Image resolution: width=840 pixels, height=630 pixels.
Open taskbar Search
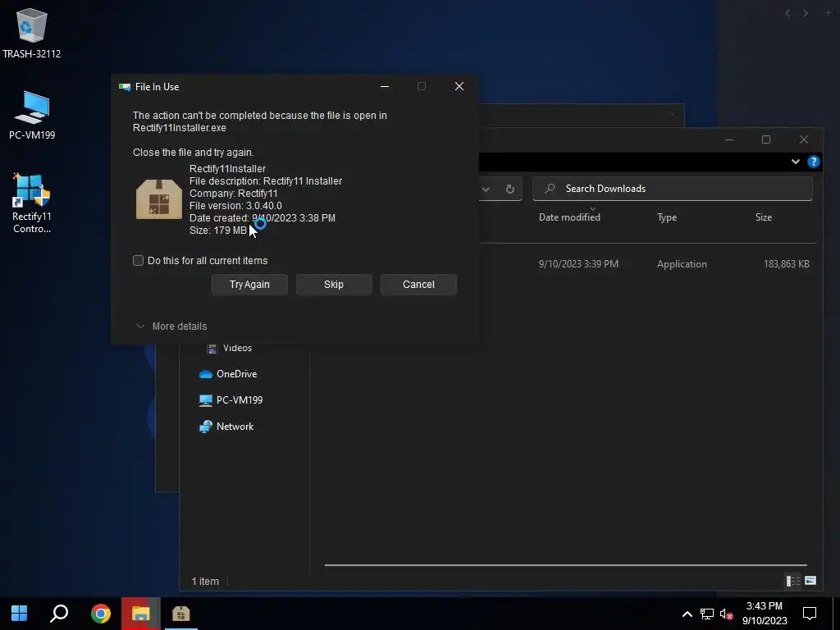pos(59,613)
